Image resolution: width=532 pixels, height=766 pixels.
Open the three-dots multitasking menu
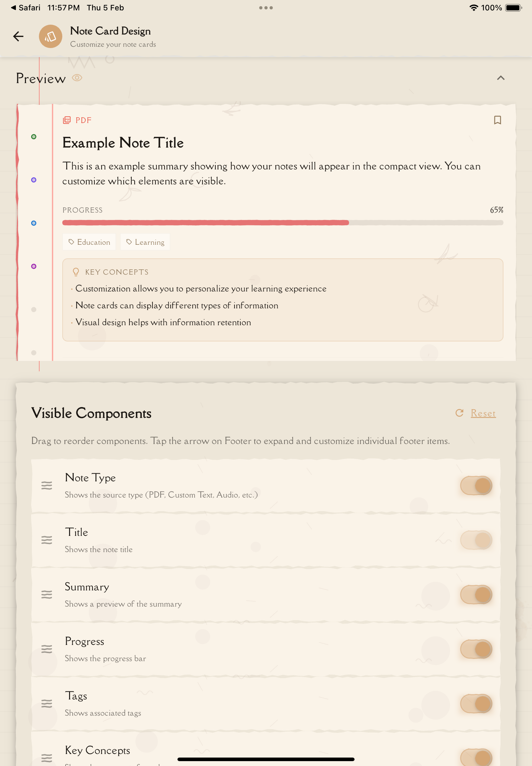[266, 8]
